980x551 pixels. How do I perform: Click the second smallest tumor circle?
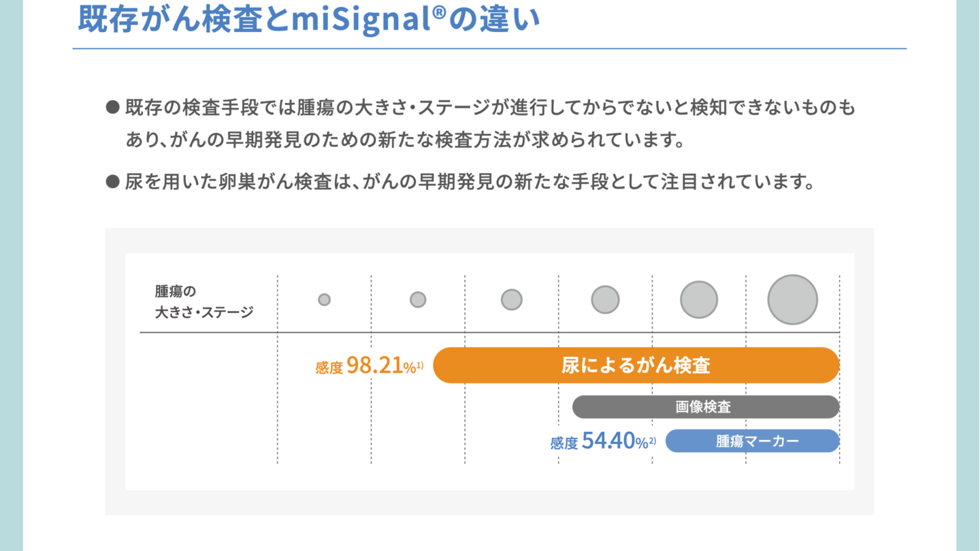pos(418,300)
